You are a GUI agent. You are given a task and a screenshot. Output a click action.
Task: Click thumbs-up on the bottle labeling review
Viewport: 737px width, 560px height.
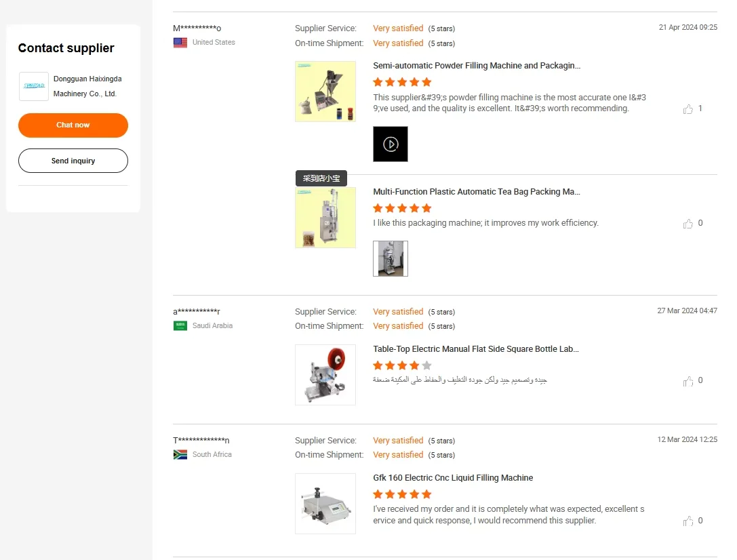point(688,381)
